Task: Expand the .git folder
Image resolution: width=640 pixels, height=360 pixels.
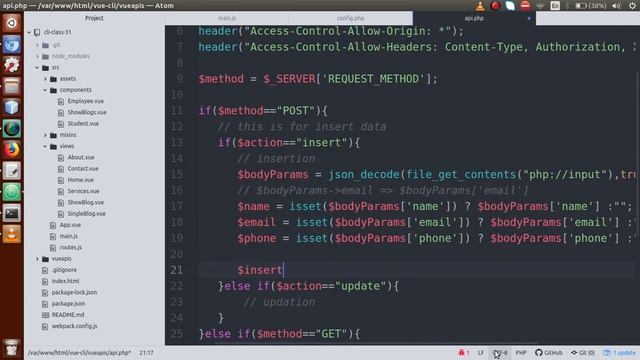Action: coord(38,45)
